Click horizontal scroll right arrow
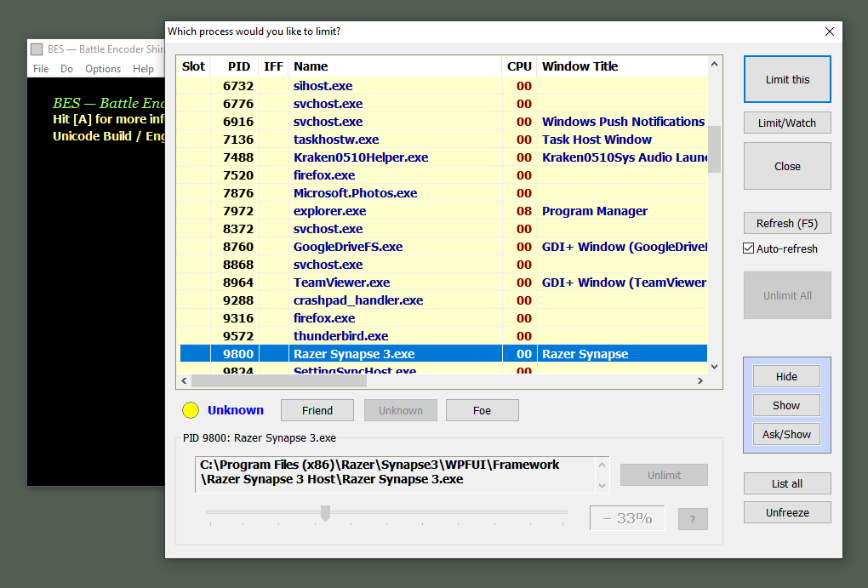 pyautogui.click(x=700, y=381)
